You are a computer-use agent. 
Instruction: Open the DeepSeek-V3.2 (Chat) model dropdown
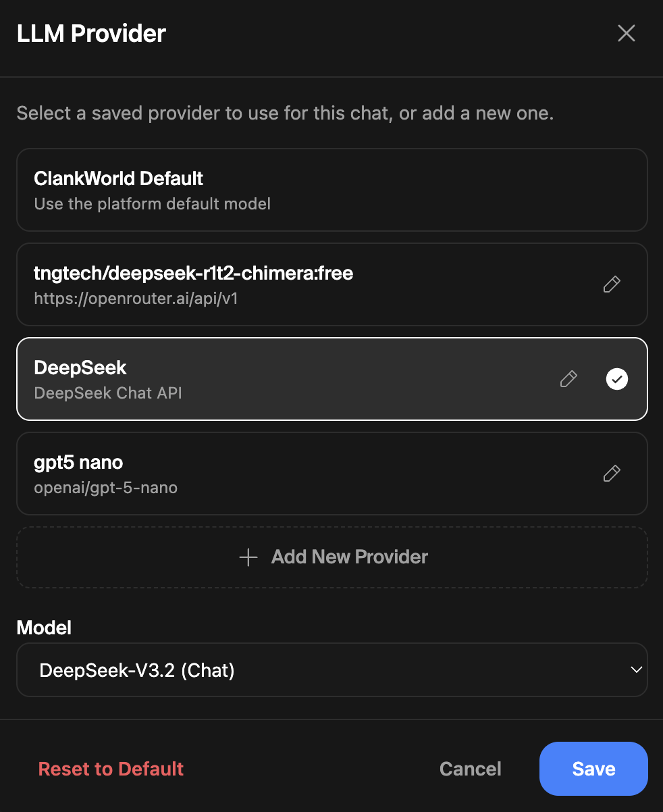pos(332,669)
